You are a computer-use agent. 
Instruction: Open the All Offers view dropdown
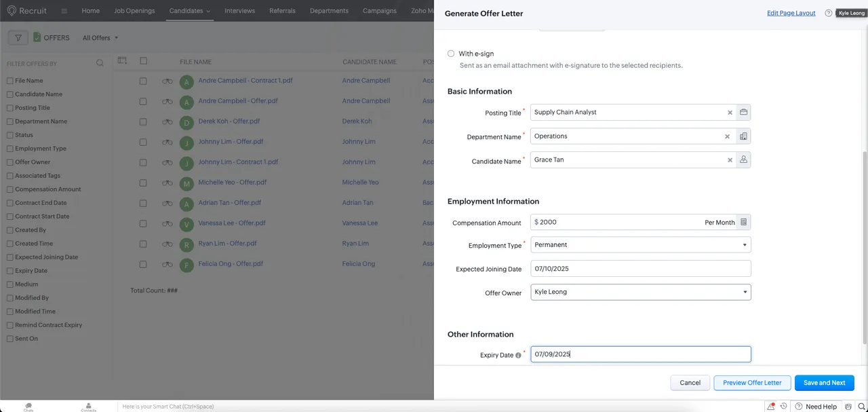pos(100,38)
